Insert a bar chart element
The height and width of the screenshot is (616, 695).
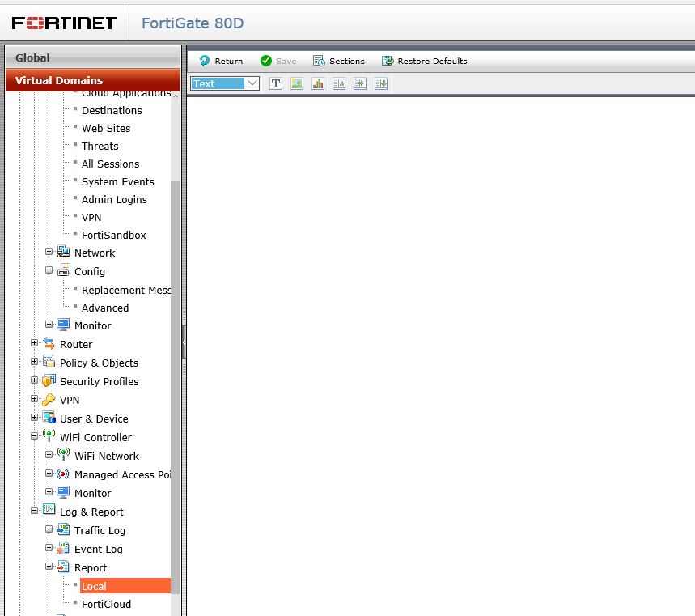pos(318,83)
